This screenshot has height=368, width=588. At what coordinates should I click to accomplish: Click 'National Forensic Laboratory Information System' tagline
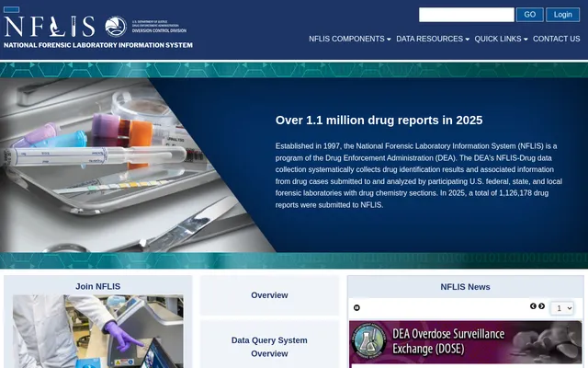(98, 45)
